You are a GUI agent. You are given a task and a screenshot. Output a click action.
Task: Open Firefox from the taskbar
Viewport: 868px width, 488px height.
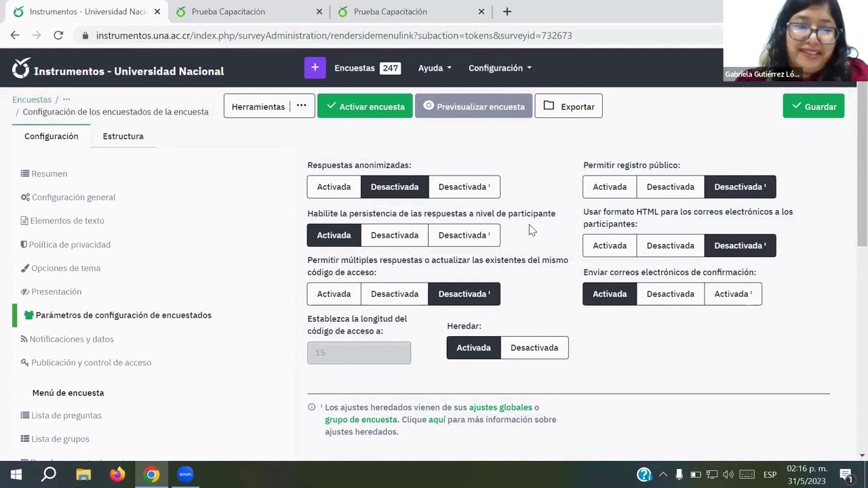pyautogui.click(x=117, y=474)
